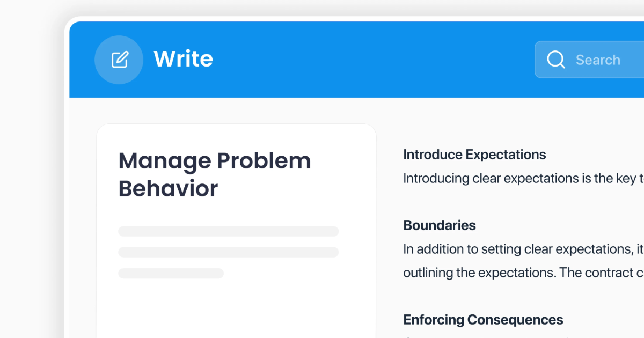Select the Boundaries section heading
644x338 pixels.
[440, 225]
